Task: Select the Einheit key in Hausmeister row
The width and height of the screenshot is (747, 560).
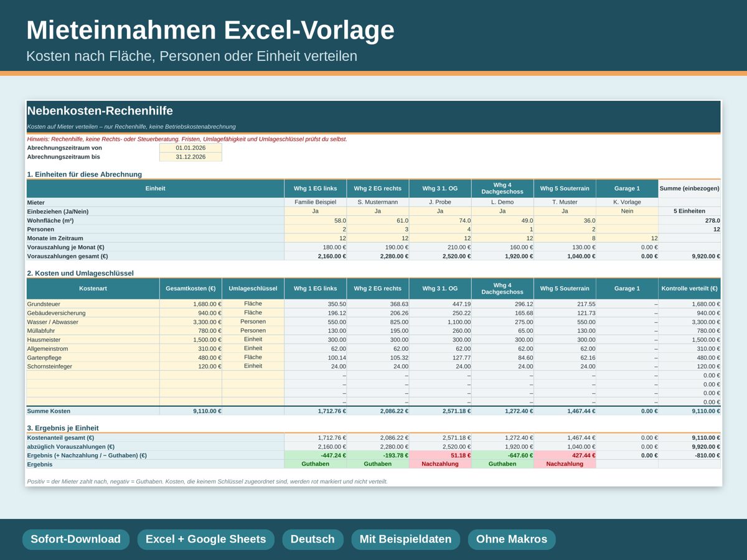Action: click(x=253, y=340)
